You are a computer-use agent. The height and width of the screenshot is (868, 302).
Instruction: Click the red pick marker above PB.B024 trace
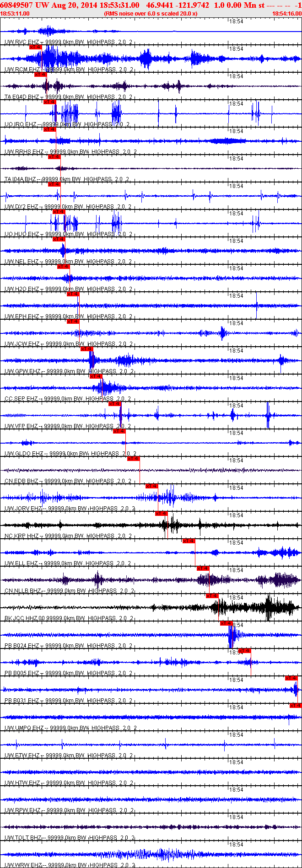[226, 623]
